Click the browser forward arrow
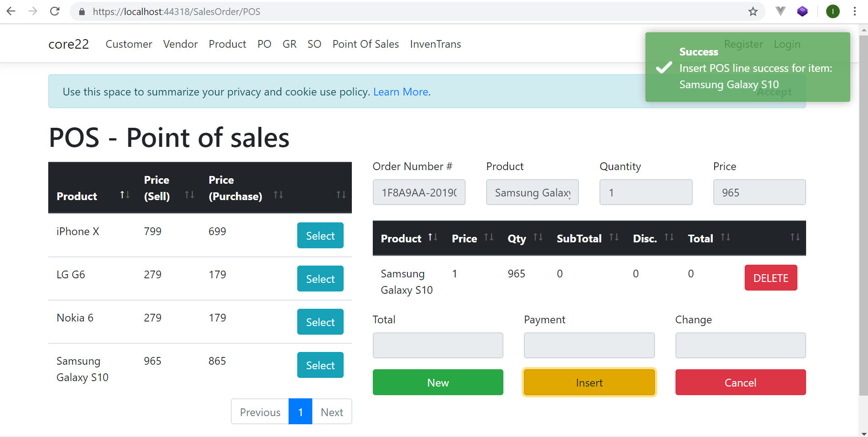 coord(33,11)
